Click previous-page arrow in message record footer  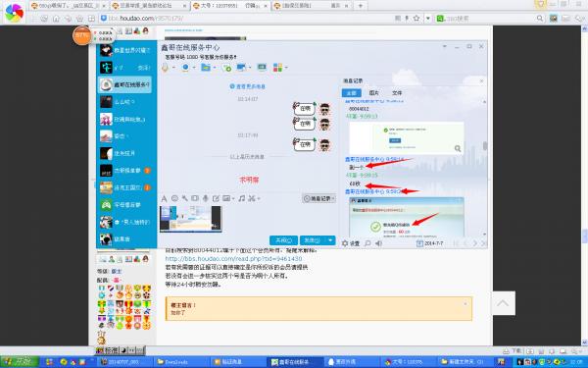tap(465, 243)
